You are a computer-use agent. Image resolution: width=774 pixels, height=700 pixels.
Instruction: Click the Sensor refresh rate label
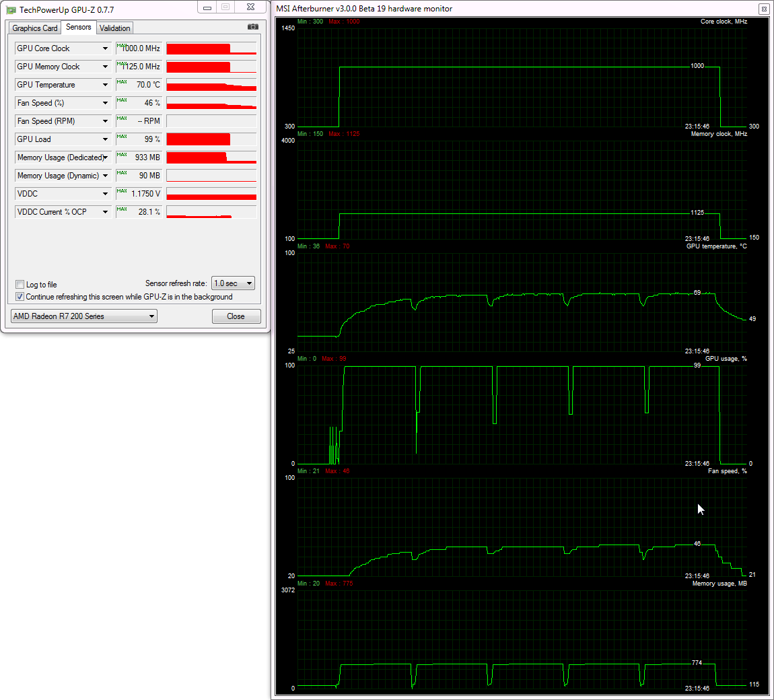pyautogui.click(x=176, y=283)
